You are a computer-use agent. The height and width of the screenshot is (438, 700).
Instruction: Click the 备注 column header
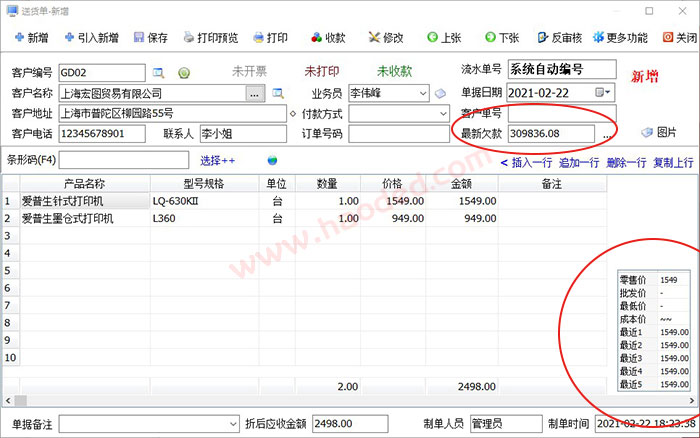552,184
